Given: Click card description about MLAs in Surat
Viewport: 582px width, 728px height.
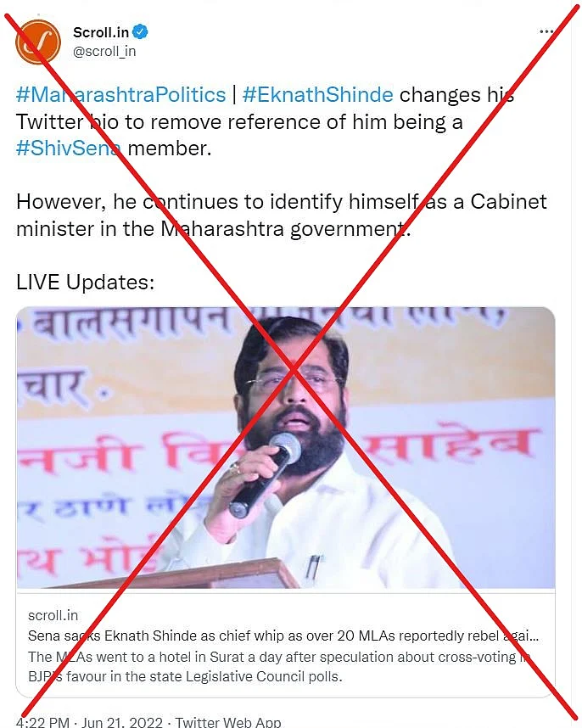Looking at the screenshot, I should click(279, 667).
